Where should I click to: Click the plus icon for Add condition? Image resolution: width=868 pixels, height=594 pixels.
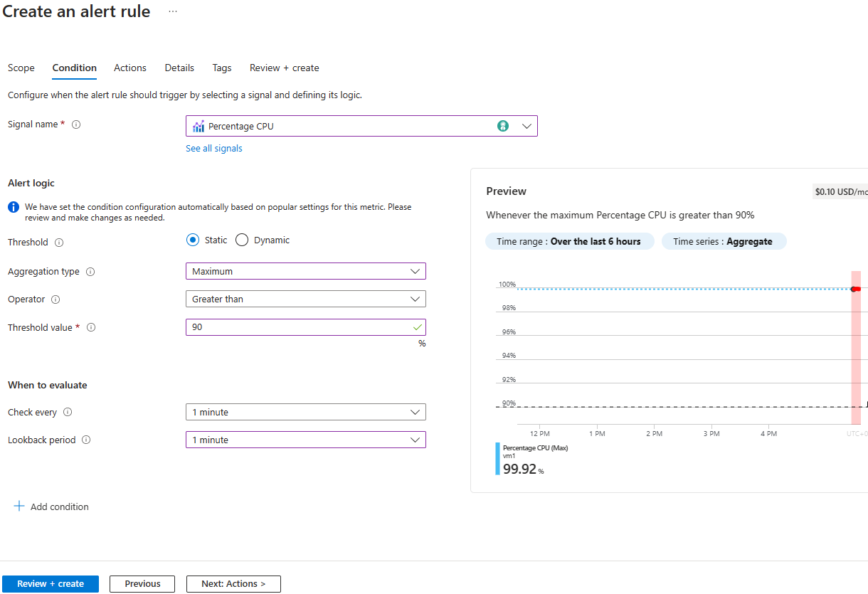(x=19, y=507)
